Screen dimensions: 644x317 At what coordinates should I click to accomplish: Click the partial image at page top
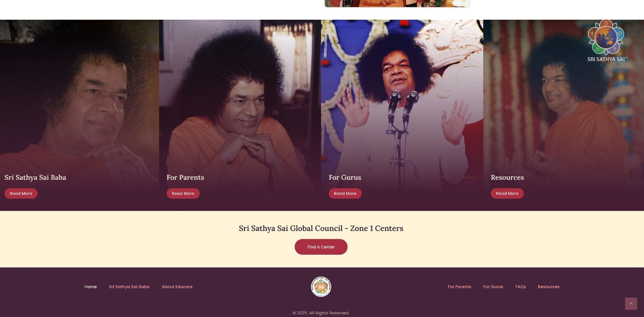click(x=397, y=3)
